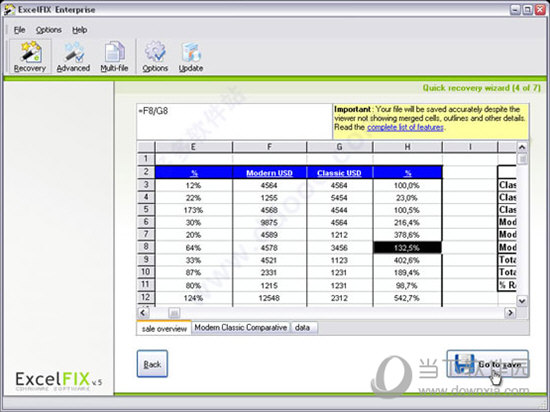Click cell containing 12548

269,298
